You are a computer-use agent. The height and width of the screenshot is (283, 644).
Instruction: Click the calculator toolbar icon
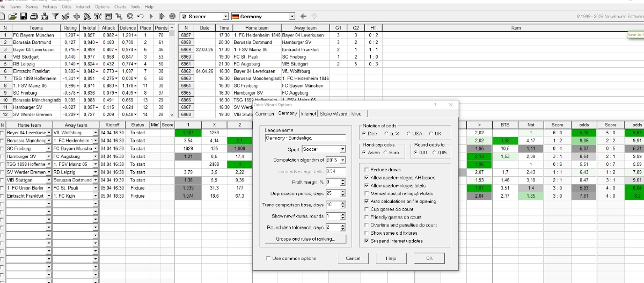109,17
